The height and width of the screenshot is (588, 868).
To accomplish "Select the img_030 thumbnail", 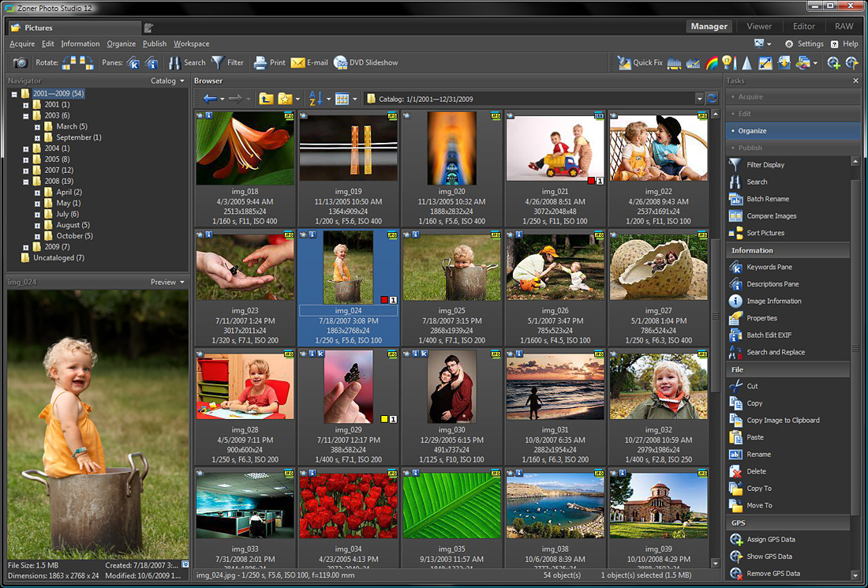I will pos(451,387).
